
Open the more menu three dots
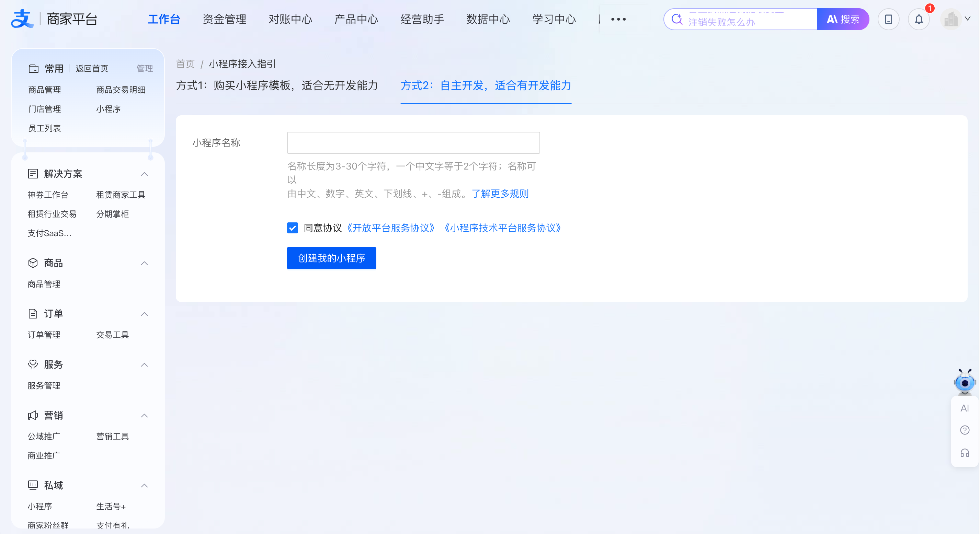click(618, 19)
